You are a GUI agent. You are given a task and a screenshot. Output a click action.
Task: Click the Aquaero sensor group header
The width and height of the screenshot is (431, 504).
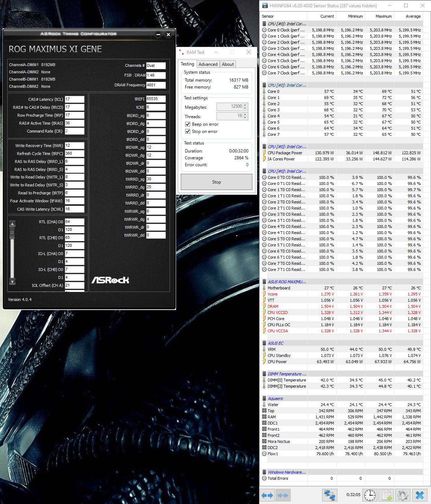(x=342, y=399)
